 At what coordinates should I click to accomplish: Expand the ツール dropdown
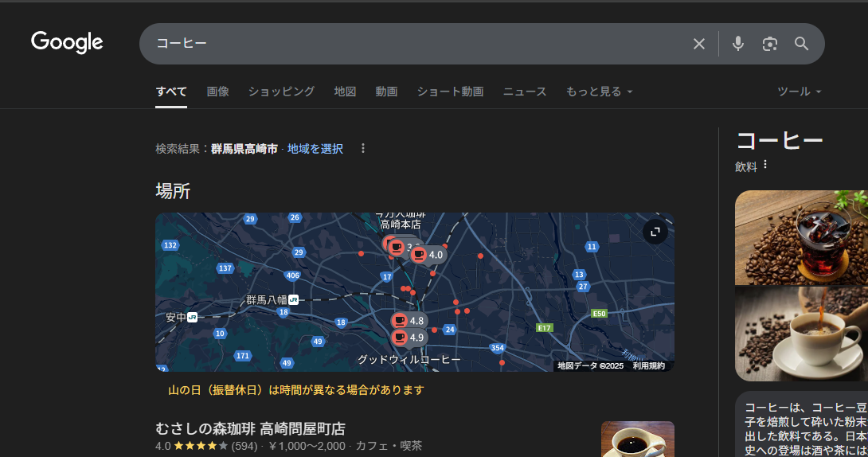tap(799, 92)
